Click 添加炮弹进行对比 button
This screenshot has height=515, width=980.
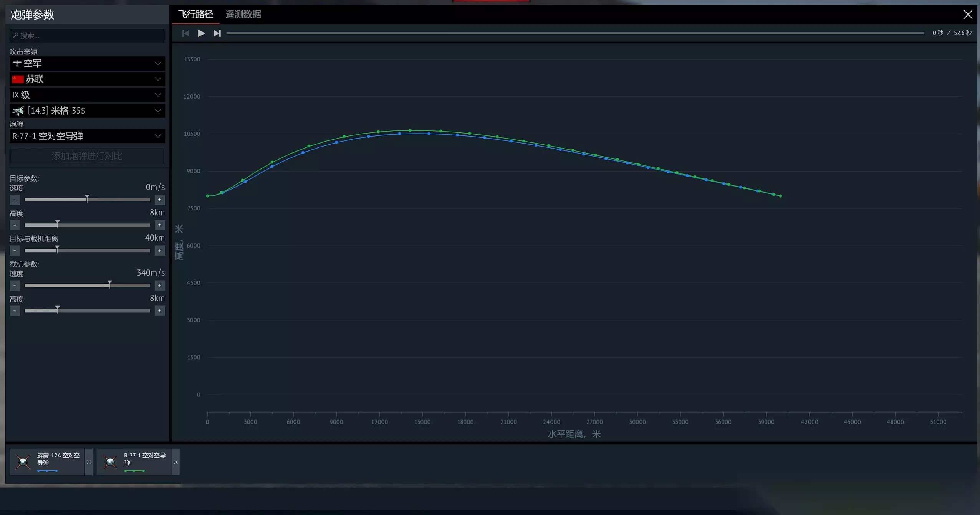pyautogui.click(x=87, y=156)
